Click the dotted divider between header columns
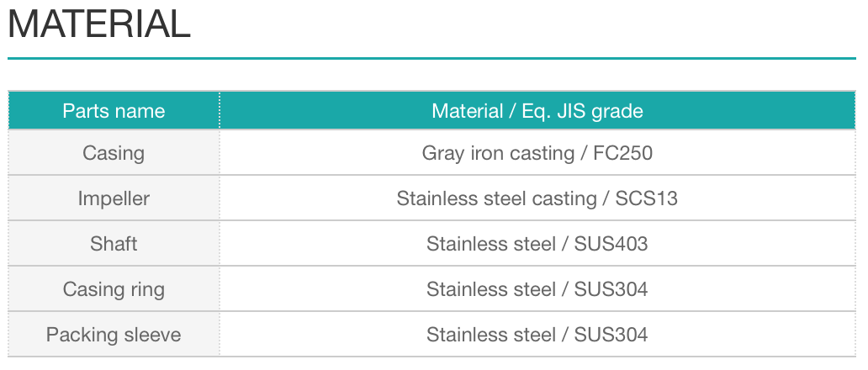 point(220,111)
